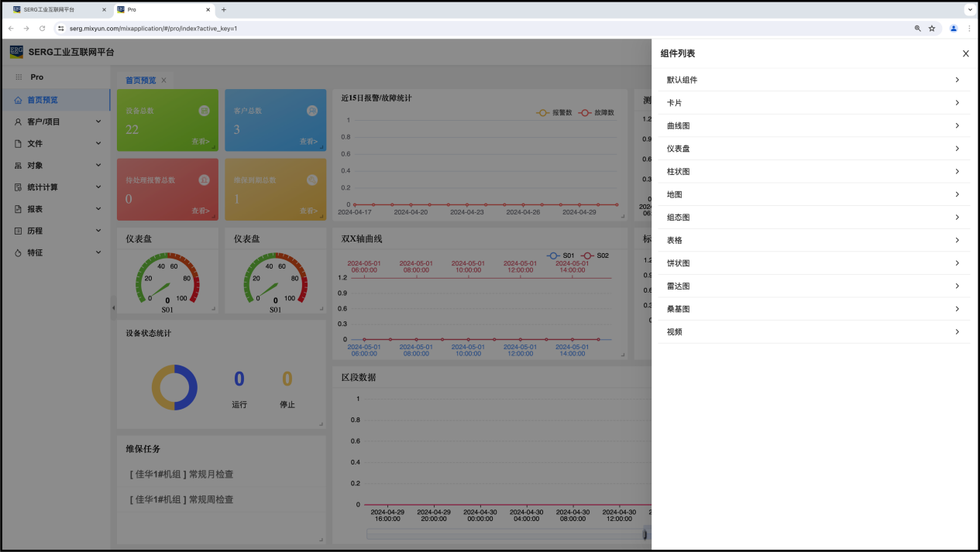Click 查看> on 设备总数 card

pos(201,142)
